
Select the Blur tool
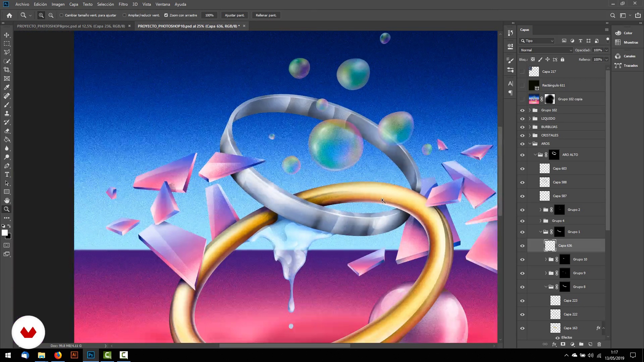point(7,148)
